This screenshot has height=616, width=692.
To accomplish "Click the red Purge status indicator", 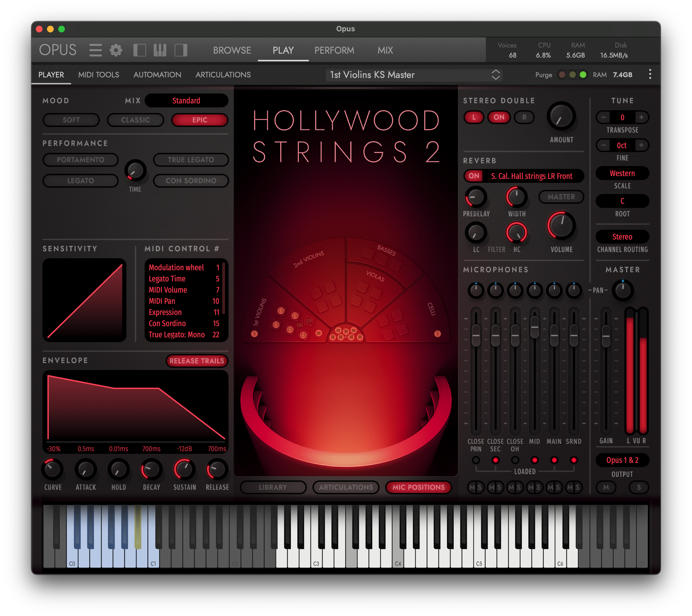I will 562,75.
